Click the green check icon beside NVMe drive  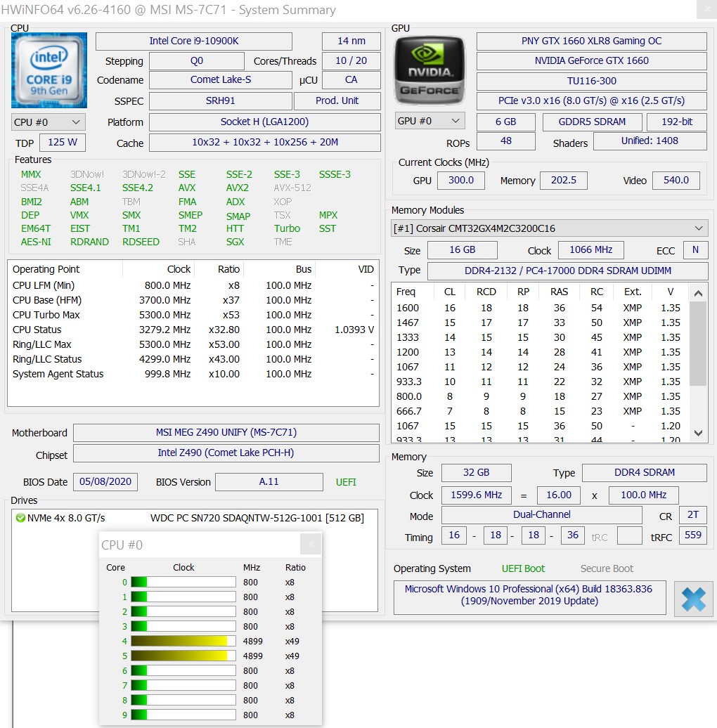(20, 518)
